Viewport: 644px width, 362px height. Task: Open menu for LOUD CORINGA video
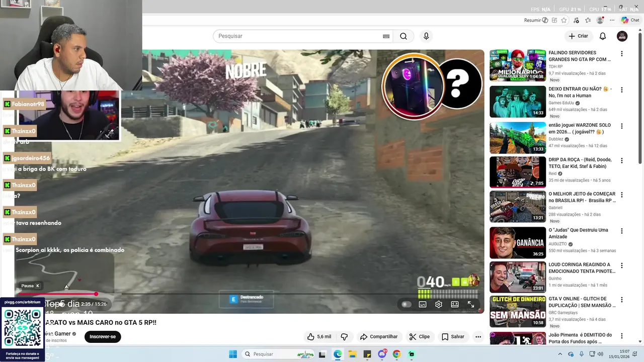coord(622,265)
